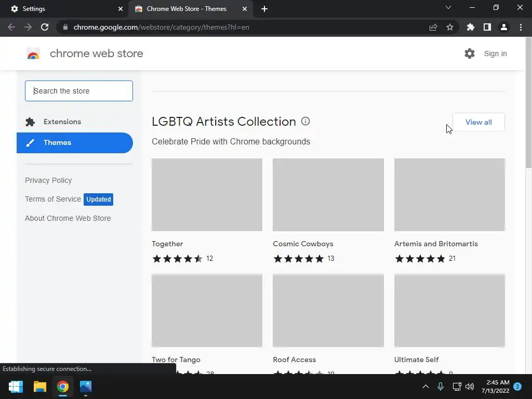Image resolution: width=532 pixels, height=399 pixels.
Task: Click the Cosmic Cowboys title
Action: [303, 244]
